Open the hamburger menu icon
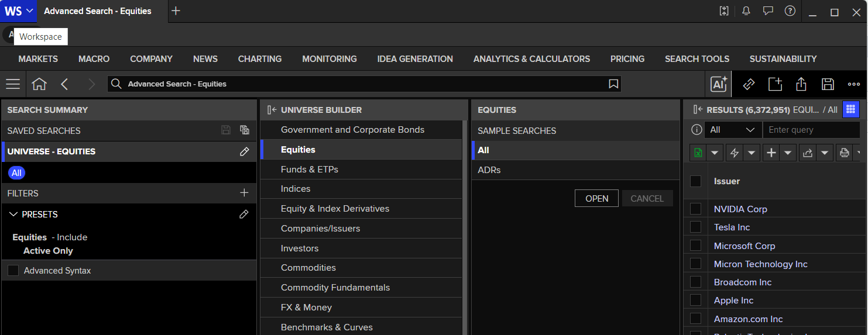 tap(13, 84)
